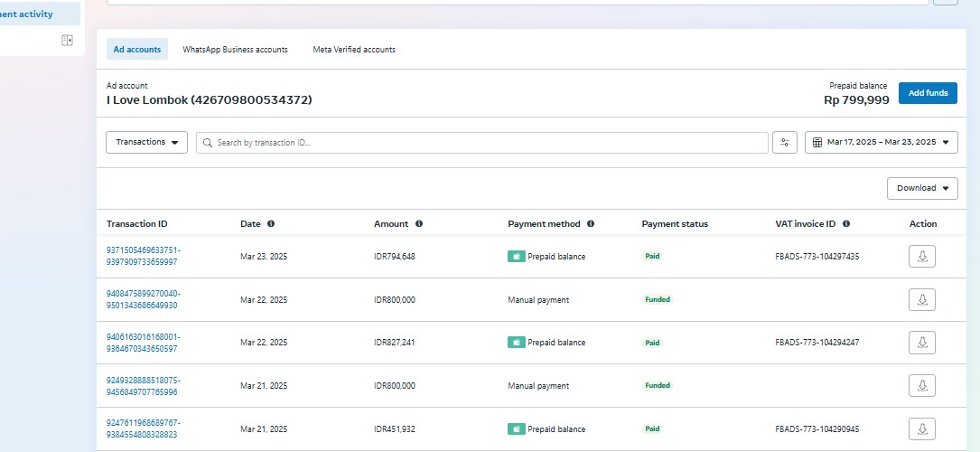
Task: Open the Mar 17 – Mar 23 date range picker
Action: tap(881, 143)
